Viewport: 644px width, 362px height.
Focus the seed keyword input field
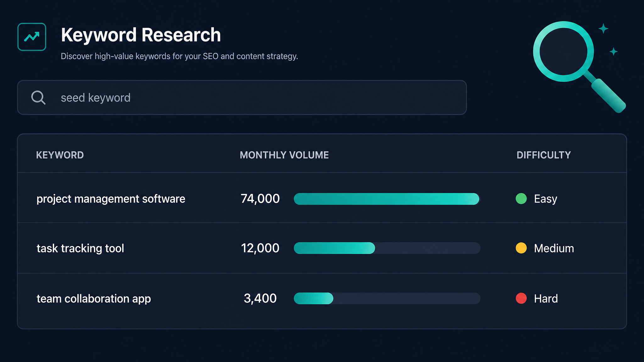coord(242,97)
